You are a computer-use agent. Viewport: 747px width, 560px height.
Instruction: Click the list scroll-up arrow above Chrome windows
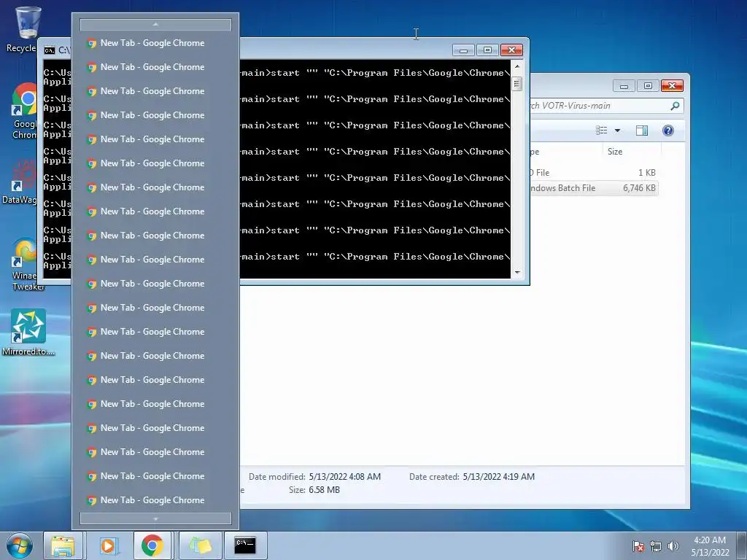coord(155,24)
